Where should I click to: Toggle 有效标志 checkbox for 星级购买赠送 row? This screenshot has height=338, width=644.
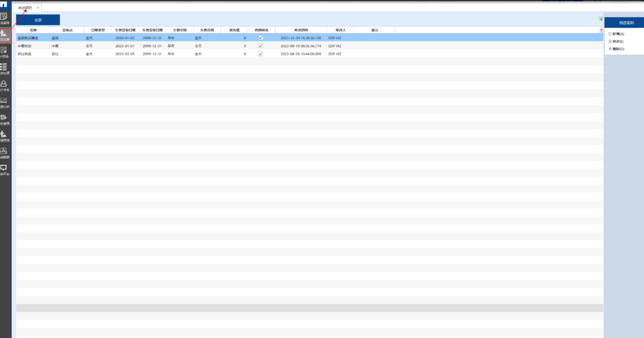pos(261,38)
